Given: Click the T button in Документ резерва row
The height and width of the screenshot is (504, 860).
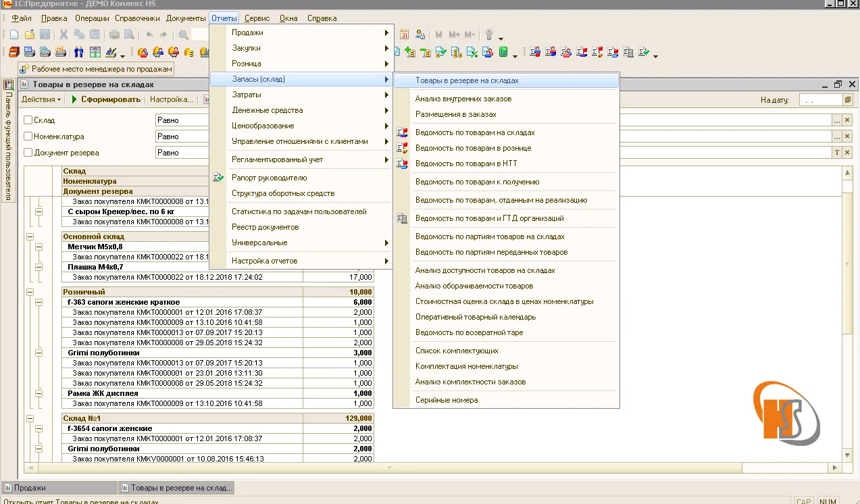Looking at the screenshot, I should pos(837,153).
